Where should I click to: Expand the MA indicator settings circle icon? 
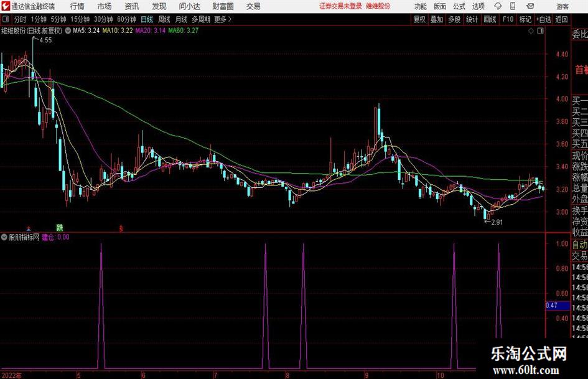click(x=68, y=30)
